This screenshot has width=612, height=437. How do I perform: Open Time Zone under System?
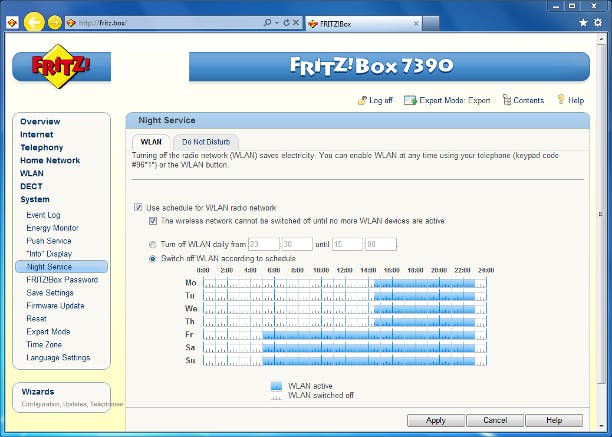pos(44,345)
